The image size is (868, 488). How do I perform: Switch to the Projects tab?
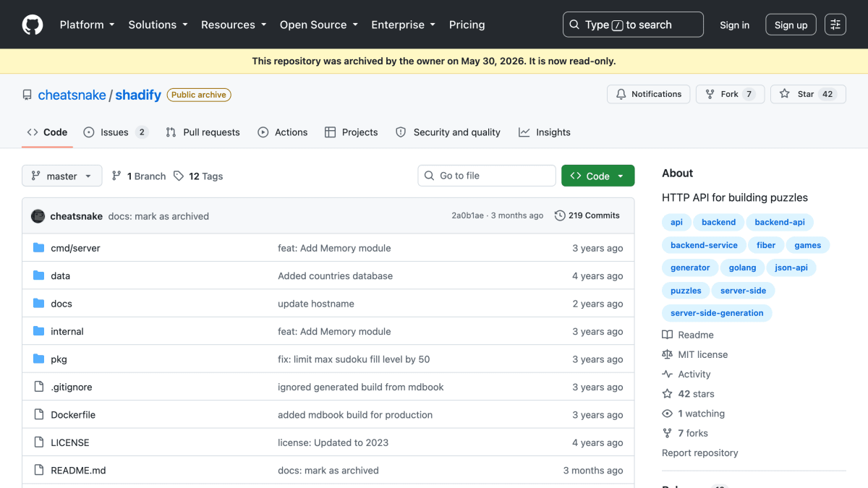pyautogui.click(x=352, y=132)
